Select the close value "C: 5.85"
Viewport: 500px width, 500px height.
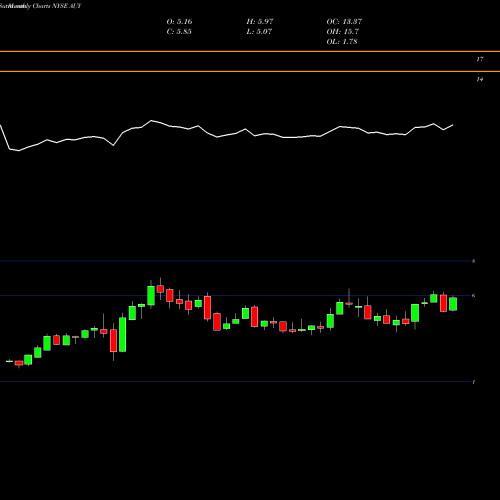[179, 32]
